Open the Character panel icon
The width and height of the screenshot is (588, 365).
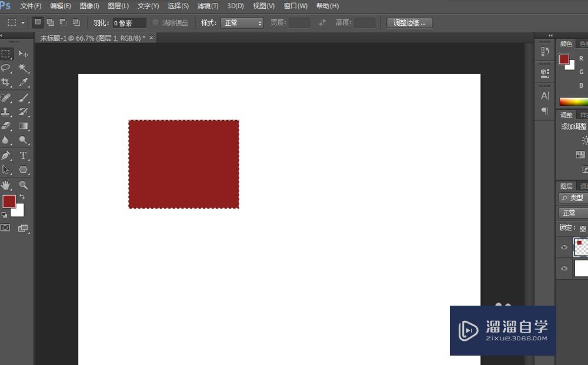coord(545,96)
